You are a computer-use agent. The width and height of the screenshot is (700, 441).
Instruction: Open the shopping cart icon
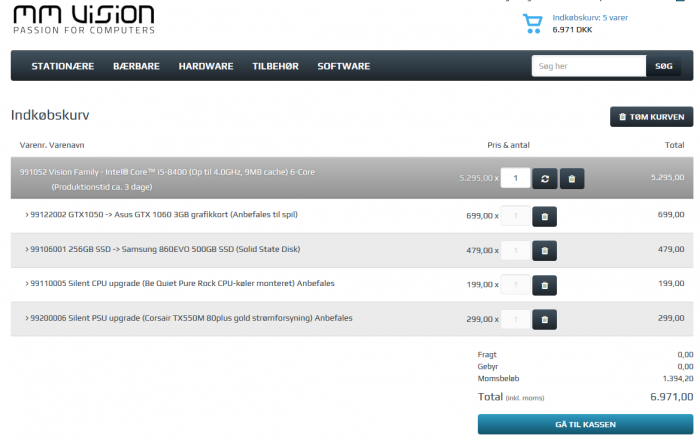point(533,24)
